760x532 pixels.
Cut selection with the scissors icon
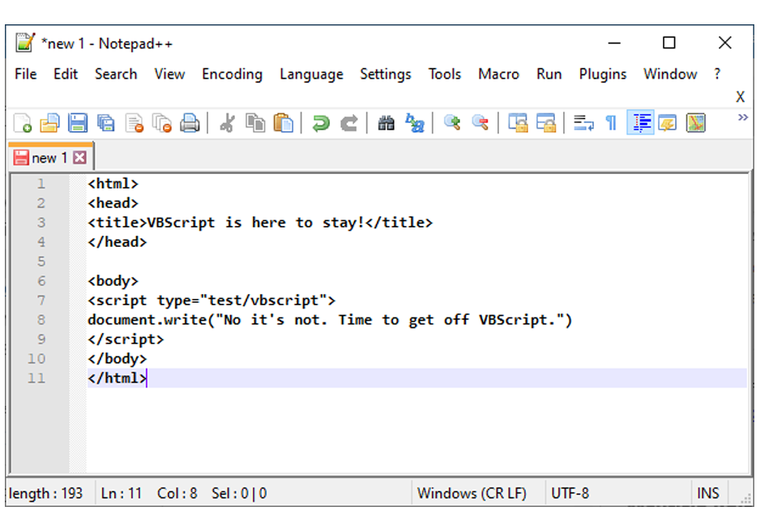(x=227, y=123)
